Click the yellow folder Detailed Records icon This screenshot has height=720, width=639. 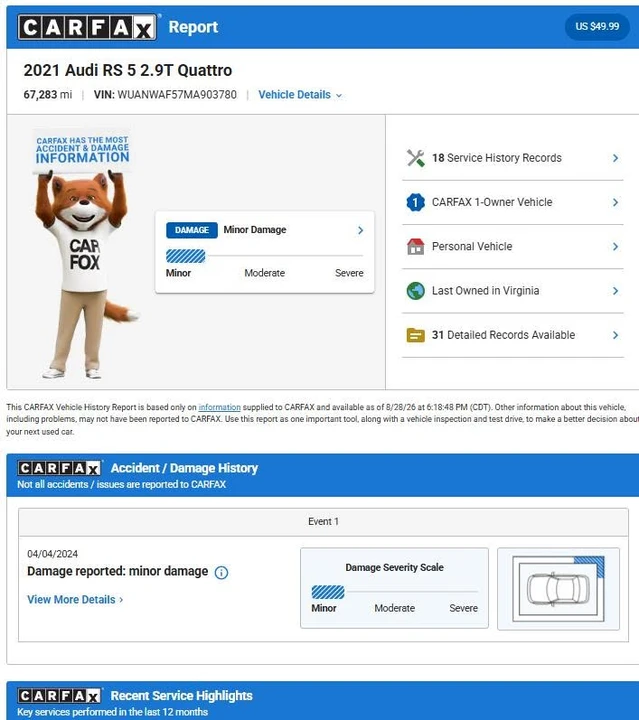415,335
